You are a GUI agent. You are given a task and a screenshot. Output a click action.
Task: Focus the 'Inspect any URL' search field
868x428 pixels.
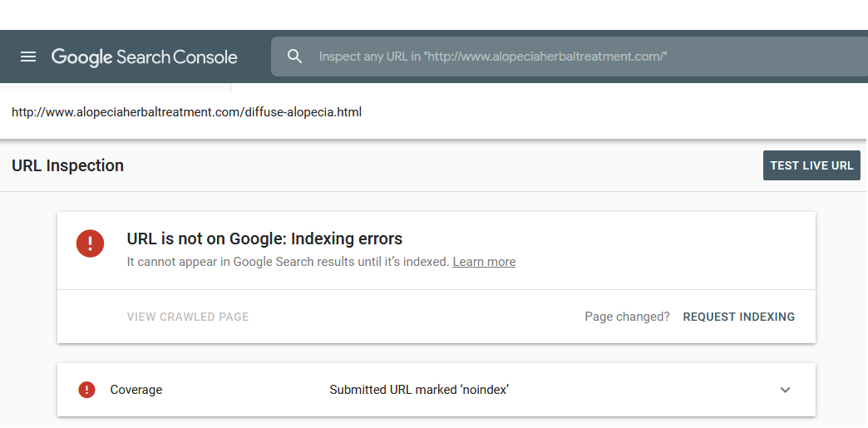click(x=569, y=57)
